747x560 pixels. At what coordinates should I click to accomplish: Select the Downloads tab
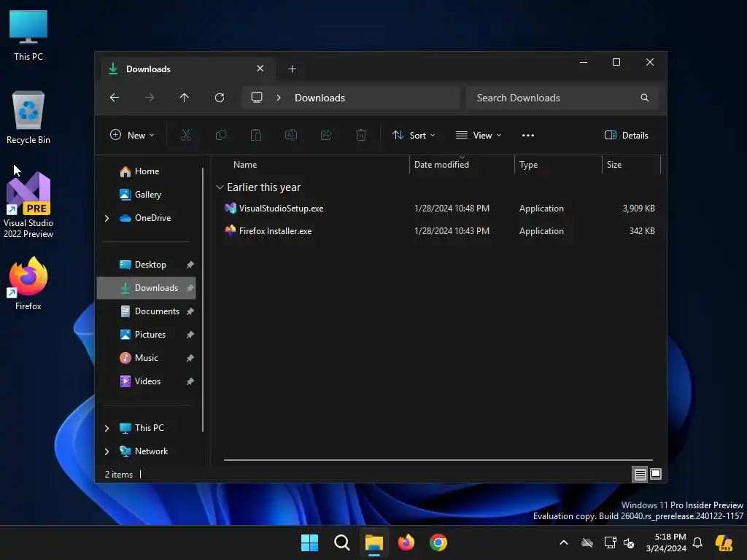tap(186, 69)
